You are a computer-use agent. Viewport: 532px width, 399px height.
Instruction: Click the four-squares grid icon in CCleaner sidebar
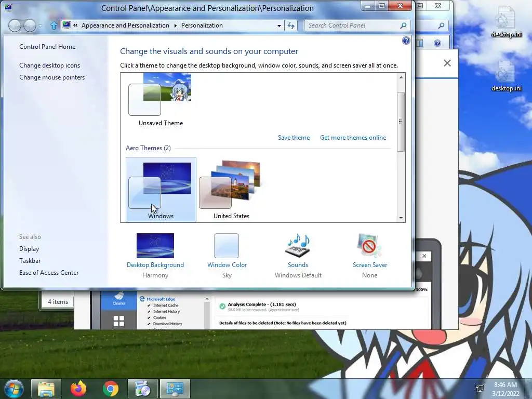point(119,321)
